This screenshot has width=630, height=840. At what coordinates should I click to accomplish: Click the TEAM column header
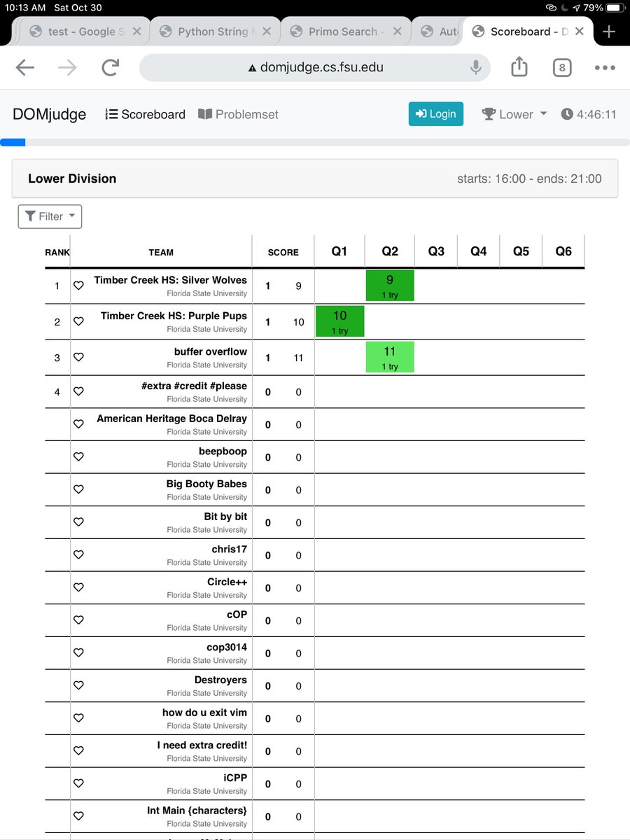point(161,252)
